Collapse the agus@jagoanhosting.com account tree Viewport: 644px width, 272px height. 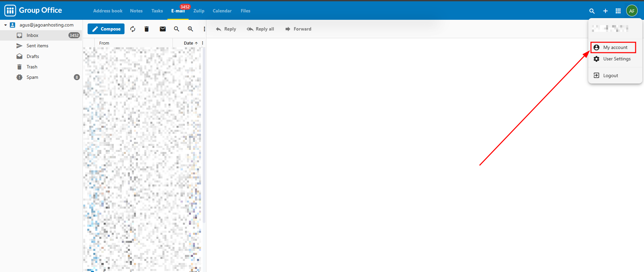tap(6, 25)
